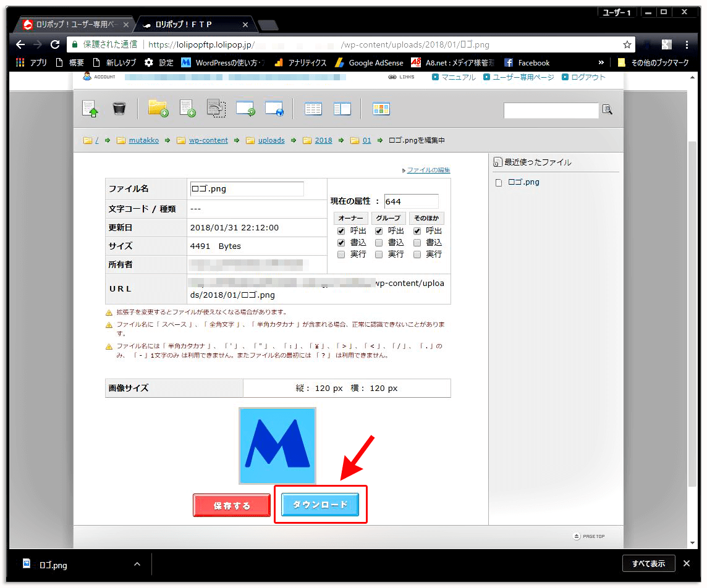The image size is (707, 588).
Task: Click the trash can delete icon
Action: [119, 109]
